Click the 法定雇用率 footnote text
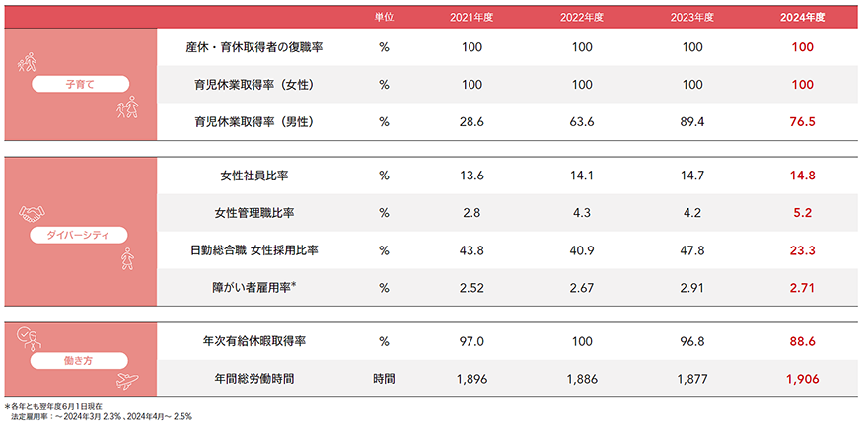868x423 pixels. (101, 416)
